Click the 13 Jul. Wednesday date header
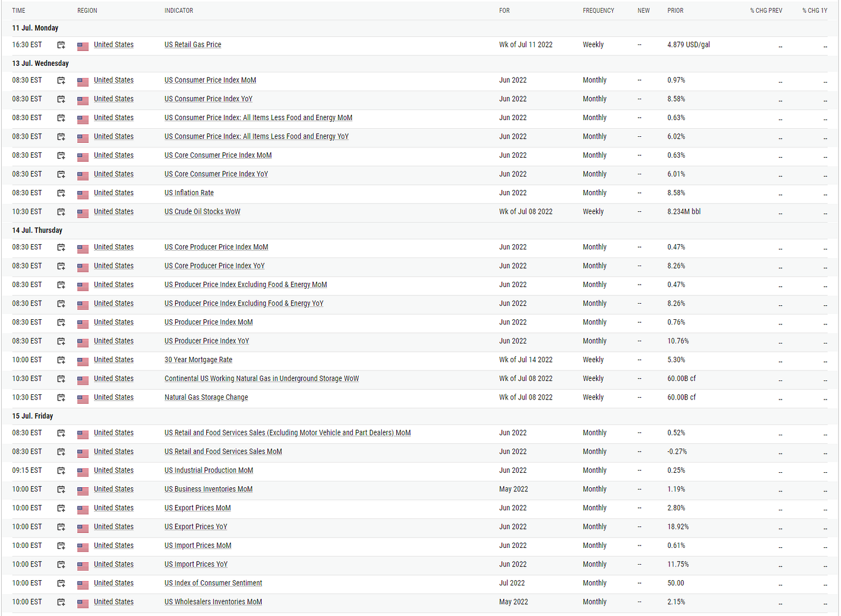This screenshot has width=841, height=616. 40,64
